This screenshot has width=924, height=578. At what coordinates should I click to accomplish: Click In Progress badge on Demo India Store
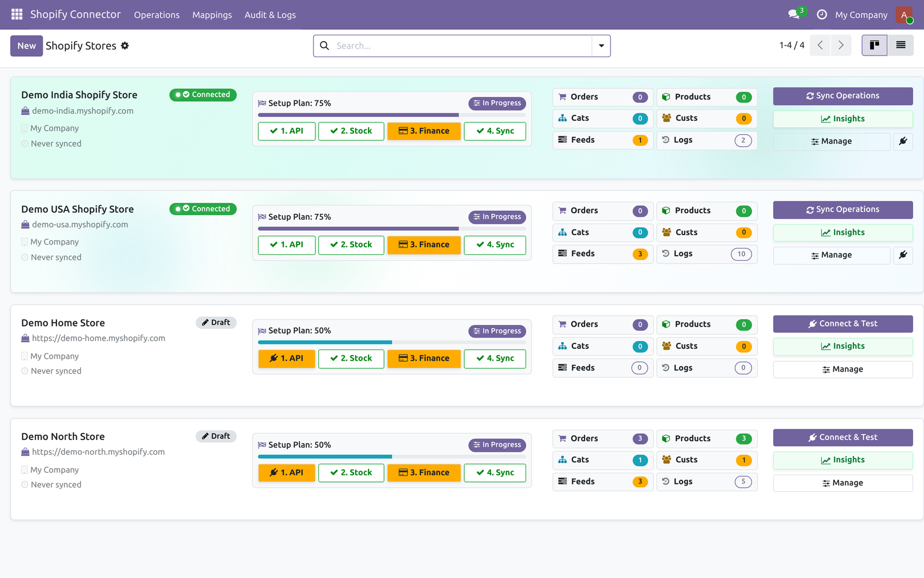pos(497,103)
